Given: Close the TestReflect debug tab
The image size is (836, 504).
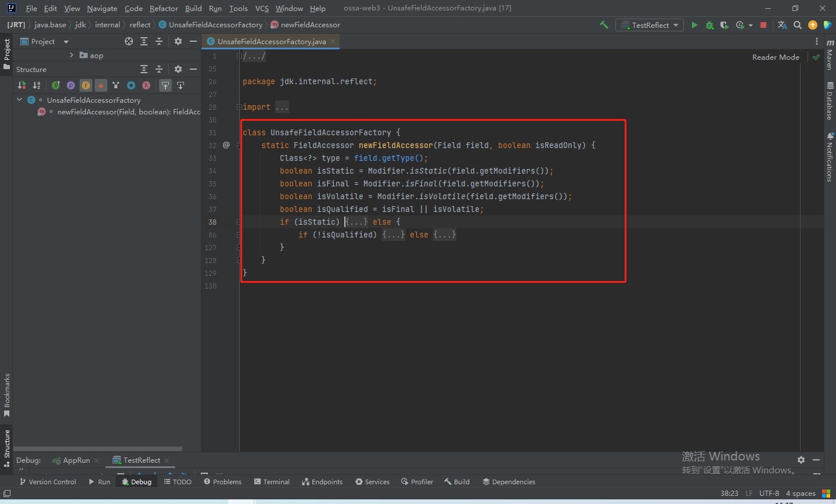Looking at the screenshot, I should click(x=167, y=460).
